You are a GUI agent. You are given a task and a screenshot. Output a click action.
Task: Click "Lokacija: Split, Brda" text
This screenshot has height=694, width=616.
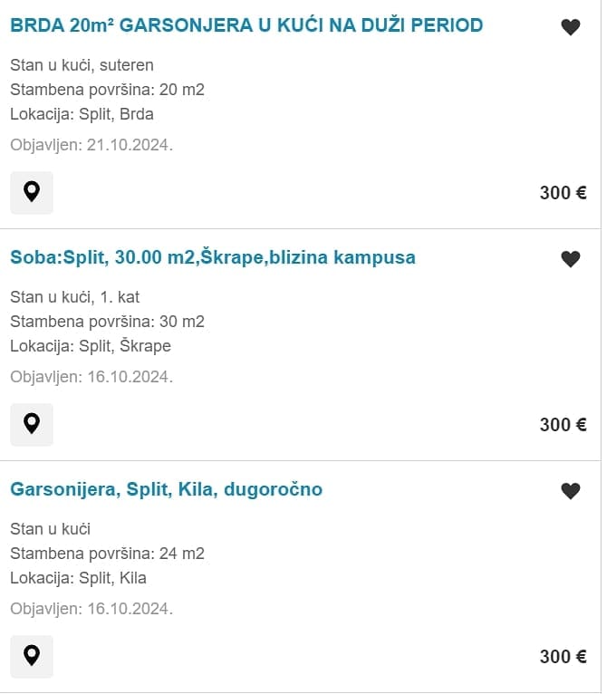pyautogui.click(x=82, y=114)
